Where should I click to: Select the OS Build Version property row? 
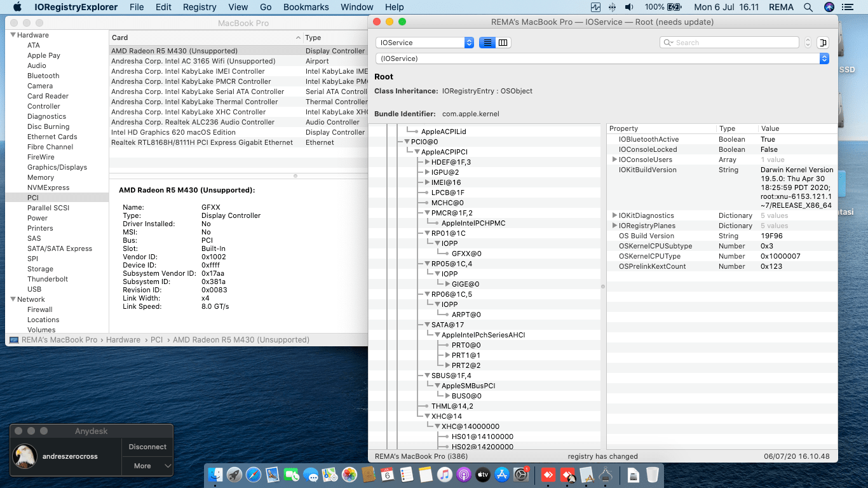pyautogui.click(x=722, y=236)
